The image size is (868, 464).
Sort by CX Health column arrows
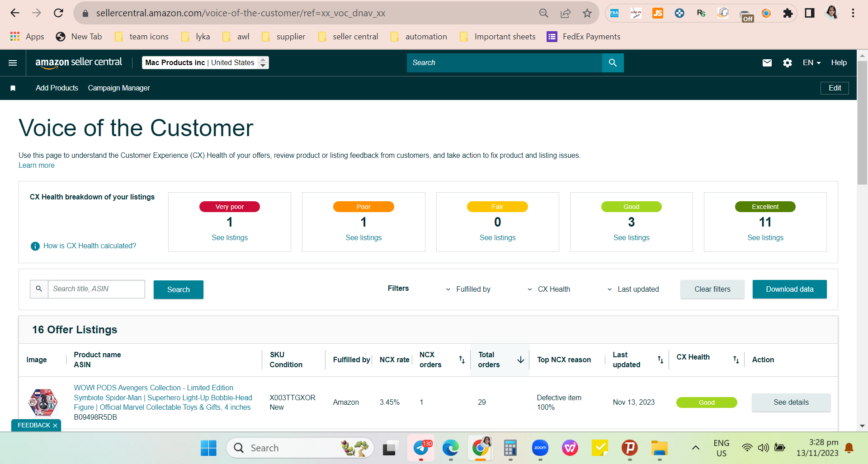pos(736,360)
